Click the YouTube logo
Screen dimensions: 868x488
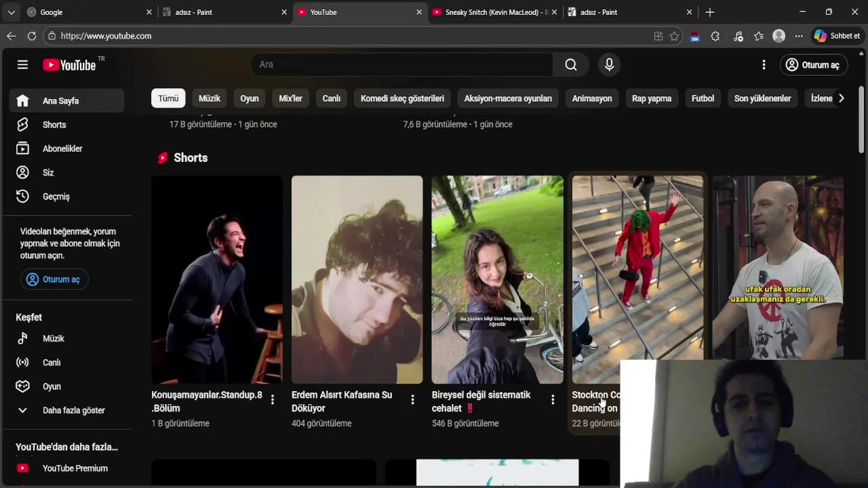(x=69, y=65)
